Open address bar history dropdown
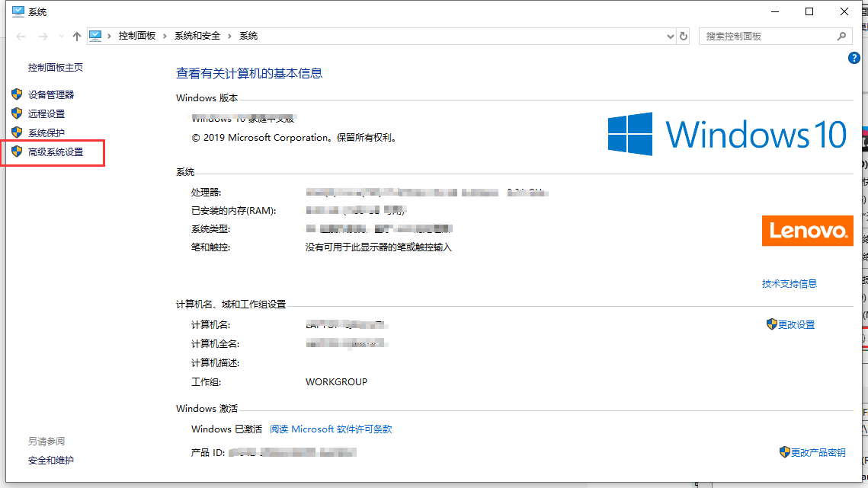The width and height of the screenshot is (868, 488). [x=671, y=37]
